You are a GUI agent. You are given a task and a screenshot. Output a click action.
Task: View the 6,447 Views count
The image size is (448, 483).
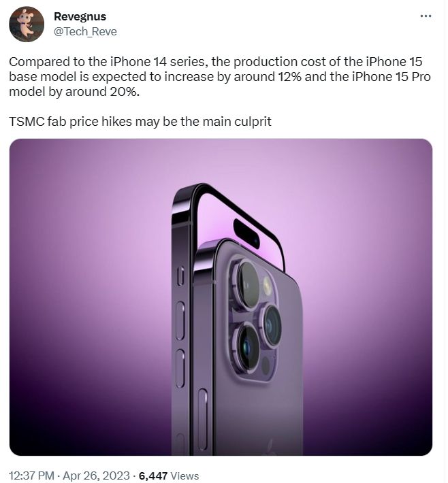(x=169, y=476)
